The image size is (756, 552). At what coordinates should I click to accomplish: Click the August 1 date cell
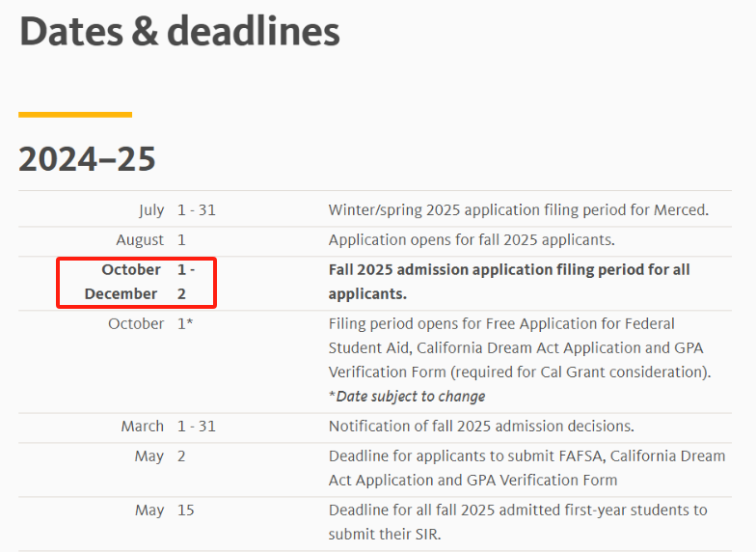click(150, 239)
